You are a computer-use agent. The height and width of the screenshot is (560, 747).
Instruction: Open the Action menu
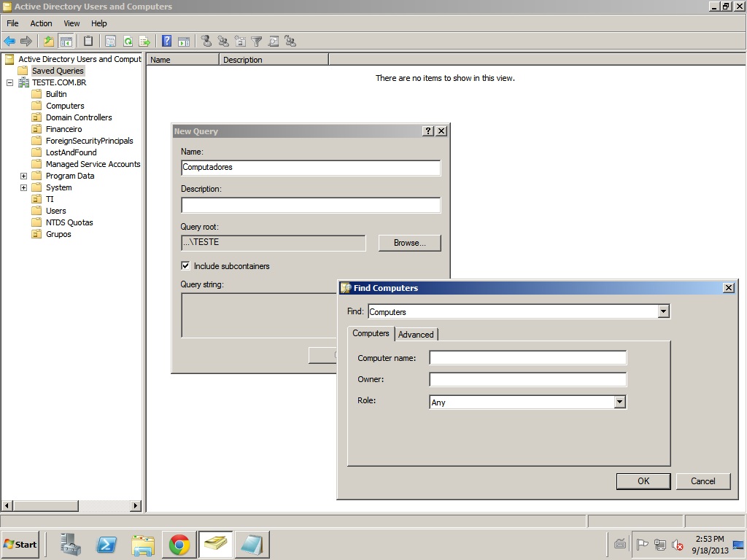pos(41,23)
